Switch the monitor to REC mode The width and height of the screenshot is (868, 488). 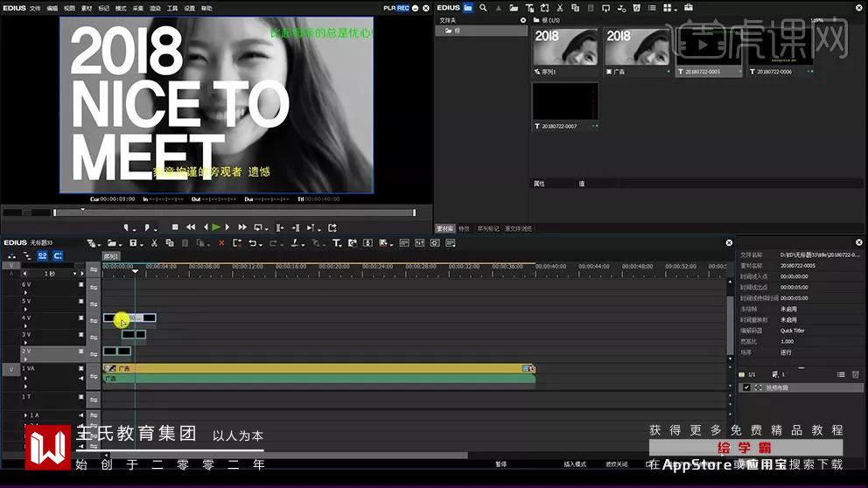[403, 8]
